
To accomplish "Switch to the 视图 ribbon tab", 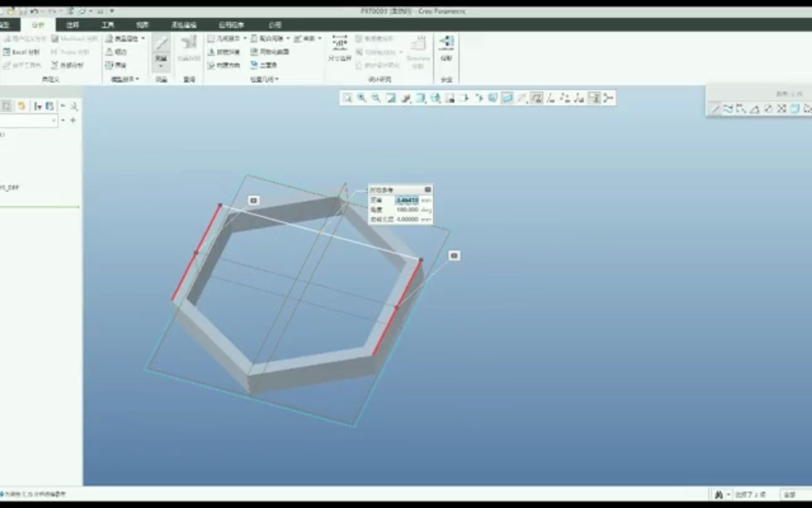I will (142, 25).
